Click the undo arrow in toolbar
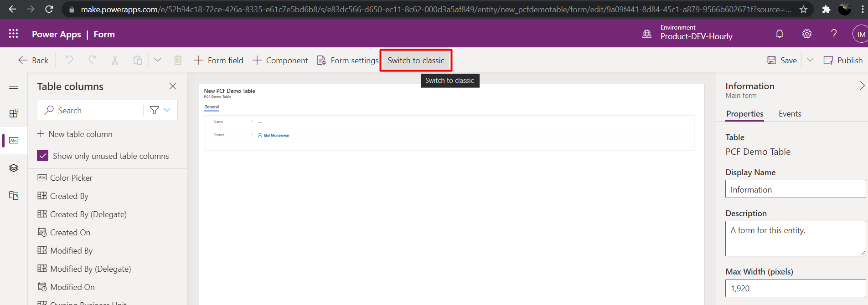This screenshot has width=868, height=305. pyautogui.click(x=69, y=60)
